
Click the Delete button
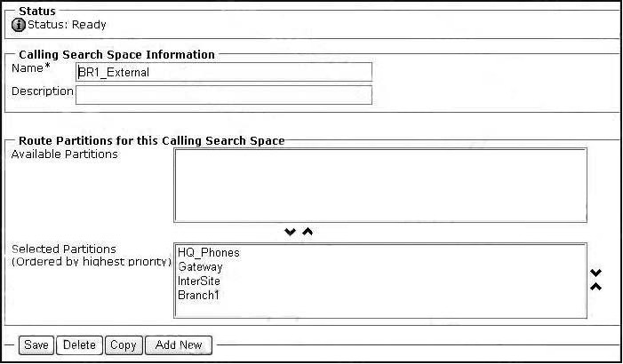79,345
